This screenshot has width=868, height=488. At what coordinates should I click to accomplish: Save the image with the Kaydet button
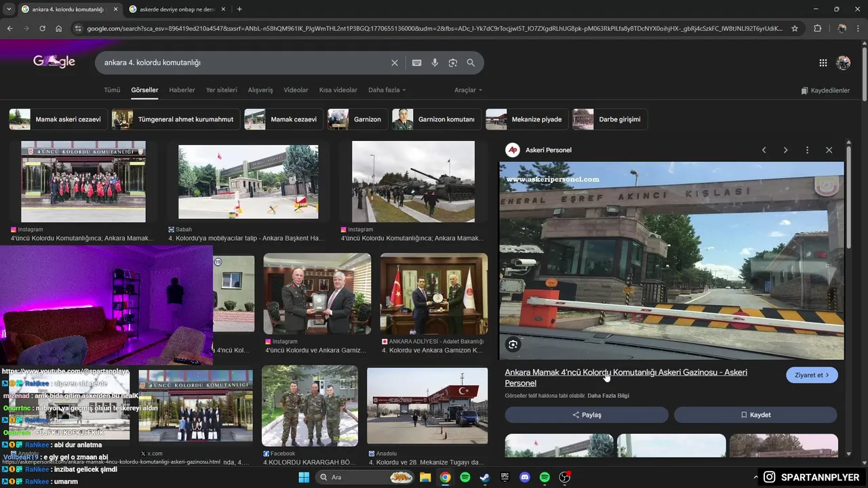(x=755, y=415)
